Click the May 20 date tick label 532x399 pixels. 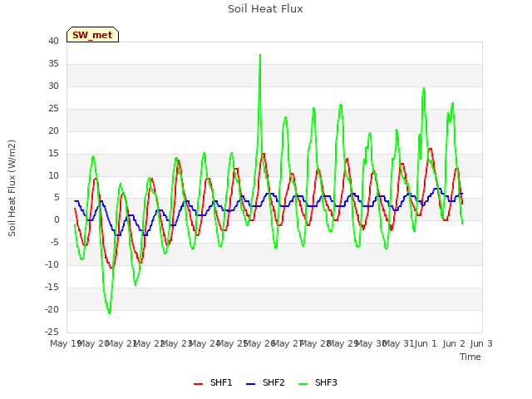(x=93, y=343)
